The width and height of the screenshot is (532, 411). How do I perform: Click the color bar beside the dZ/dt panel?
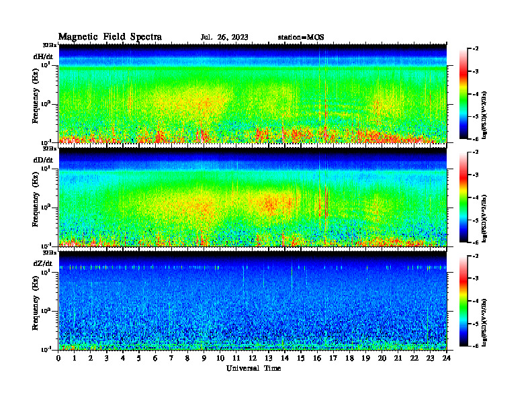(x=463, y=301)
